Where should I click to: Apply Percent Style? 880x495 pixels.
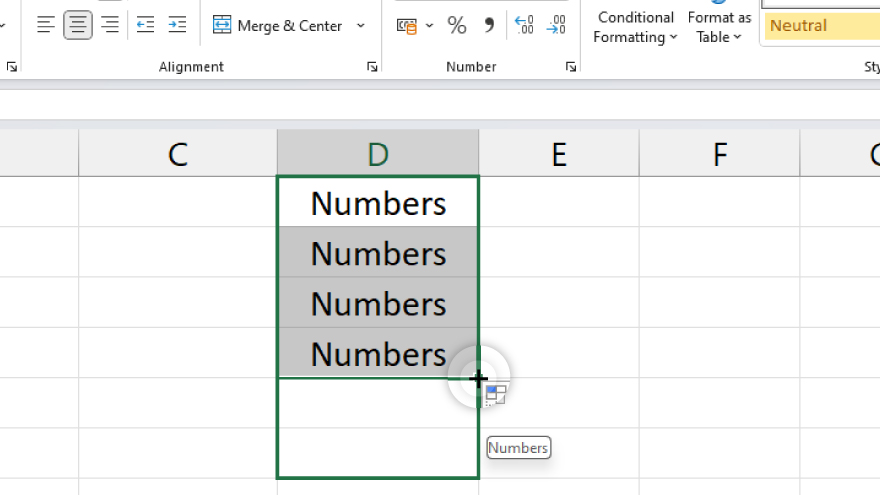point(457,26)
